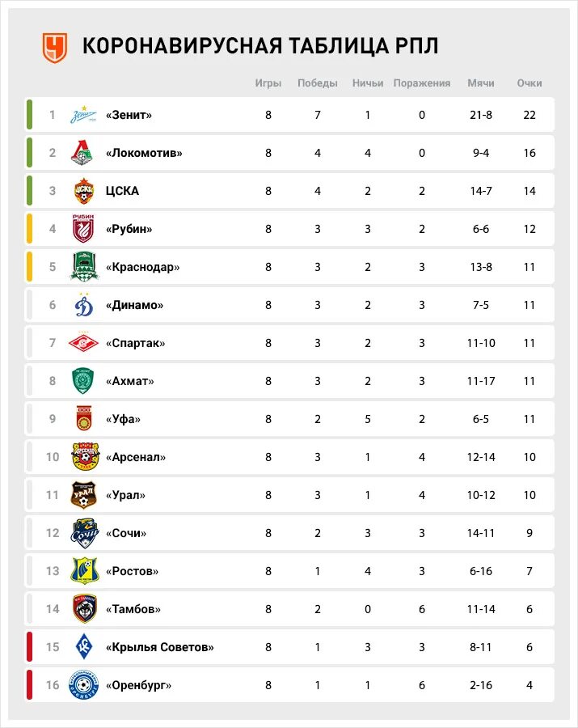Open the «Ростов» team name
Image resolution: width=578 pixels, height=728 pixels.
tap(133, 571)
